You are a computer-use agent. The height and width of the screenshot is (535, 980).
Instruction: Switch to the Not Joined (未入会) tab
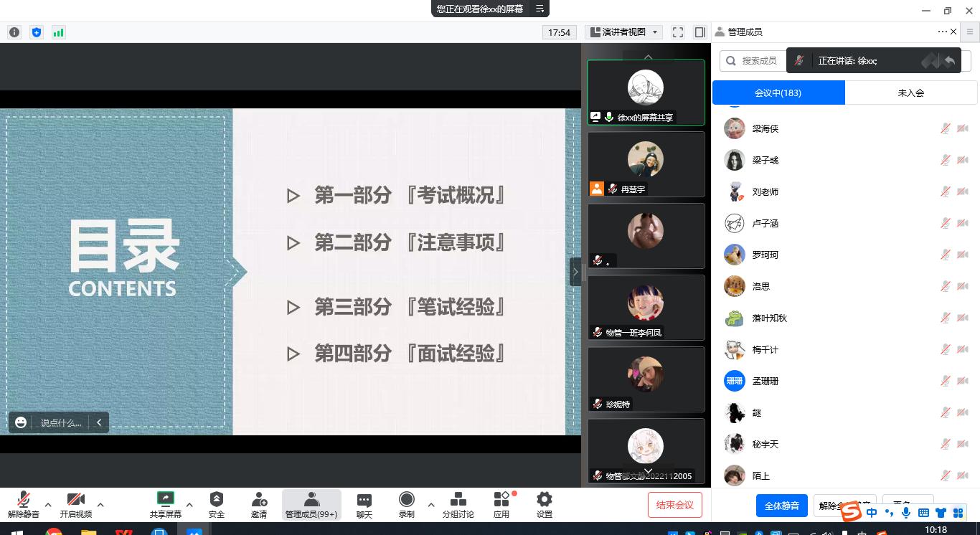pyautogui.click(x=910, y=93)
